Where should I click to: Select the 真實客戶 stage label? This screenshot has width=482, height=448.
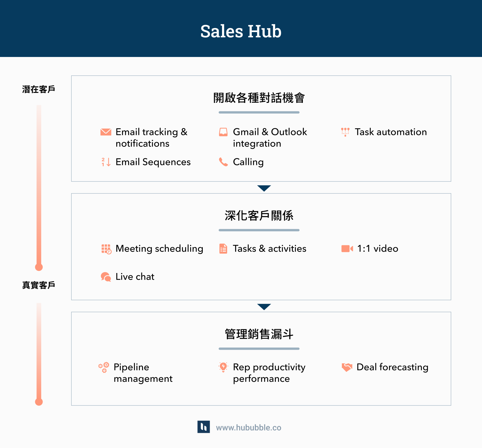pyautogui.click(x=38, y=285)
